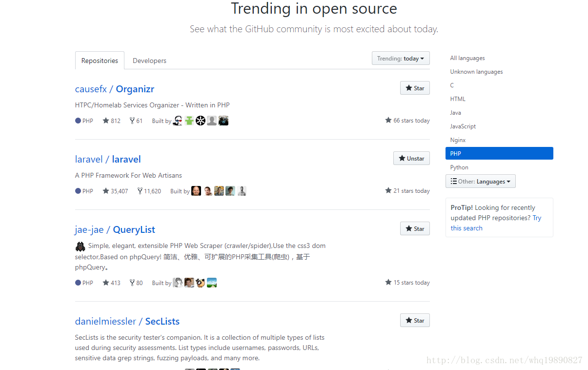Click first contributor avatar of Organizr
This screenshot has height=370, width=588.
pos(178,121)
